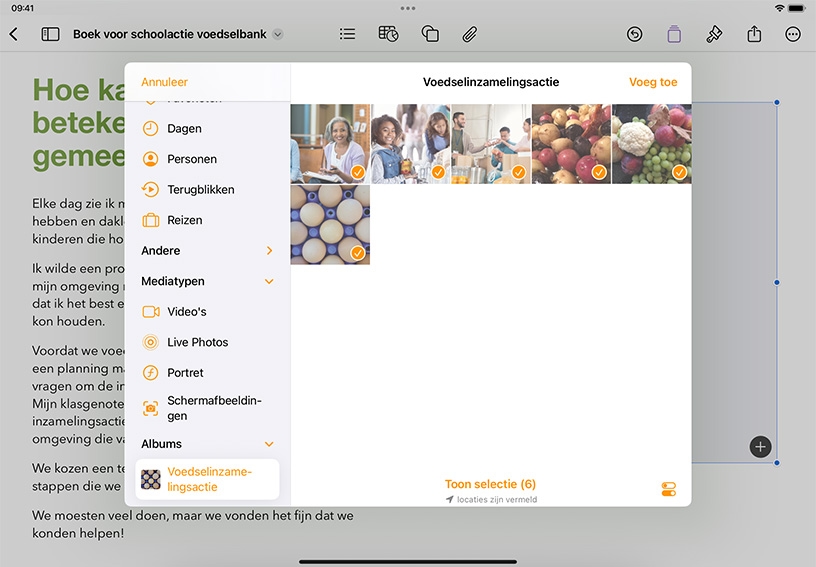Check the Wi-Fi status icon
The image size is (816, 567).
tap(779, 8)
